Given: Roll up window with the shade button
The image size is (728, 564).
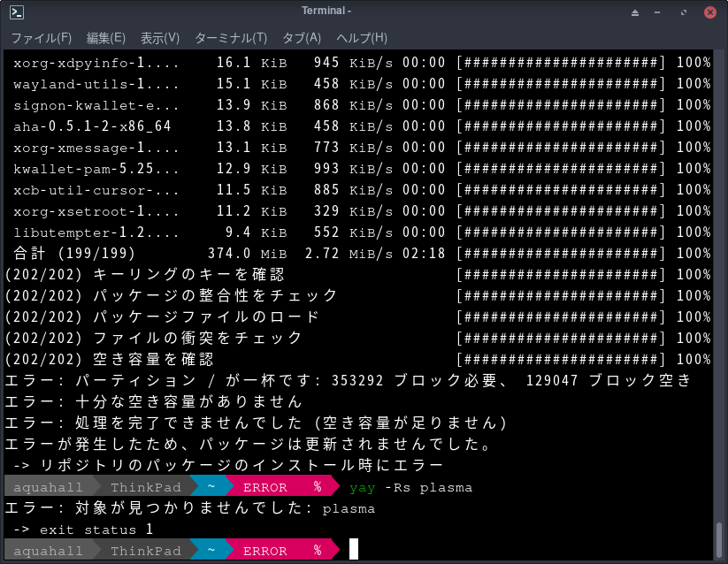Looking at the screenshot, I should 635,12.
